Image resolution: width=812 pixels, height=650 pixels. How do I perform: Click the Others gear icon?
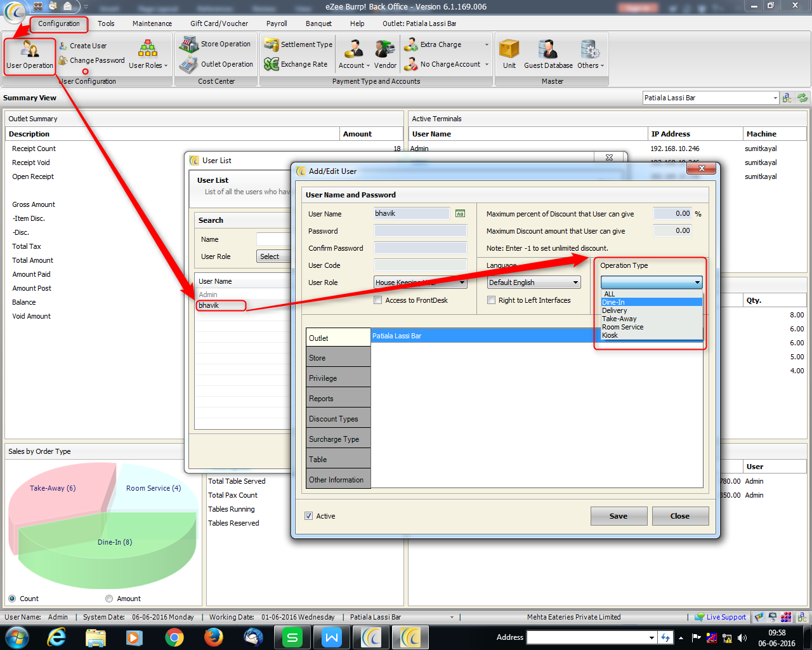click(x=590, y=49)
